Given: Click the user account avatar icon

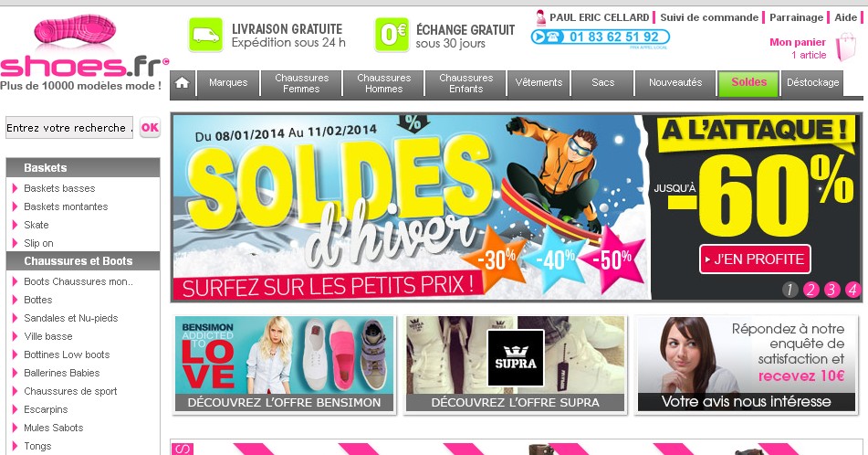Looking at the screenshot, I should tap(541, 17).
